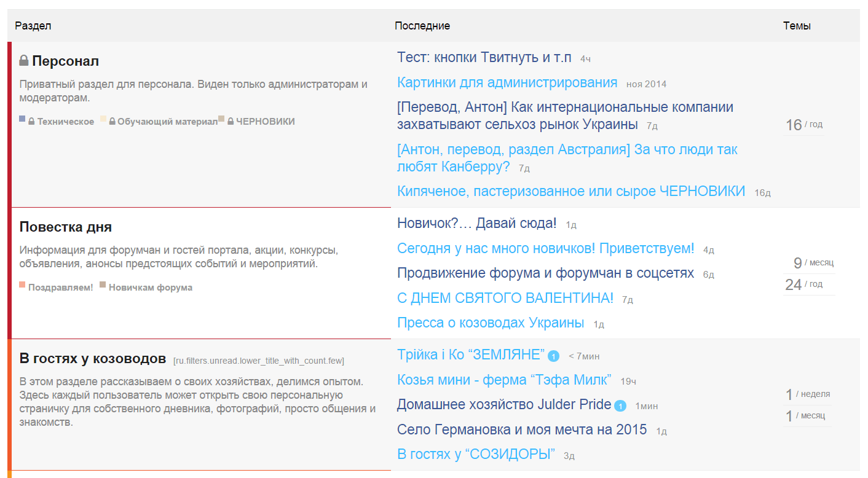Open the Новичкам форума subcategory
The image size is (868, 478).
pos(150,288)
